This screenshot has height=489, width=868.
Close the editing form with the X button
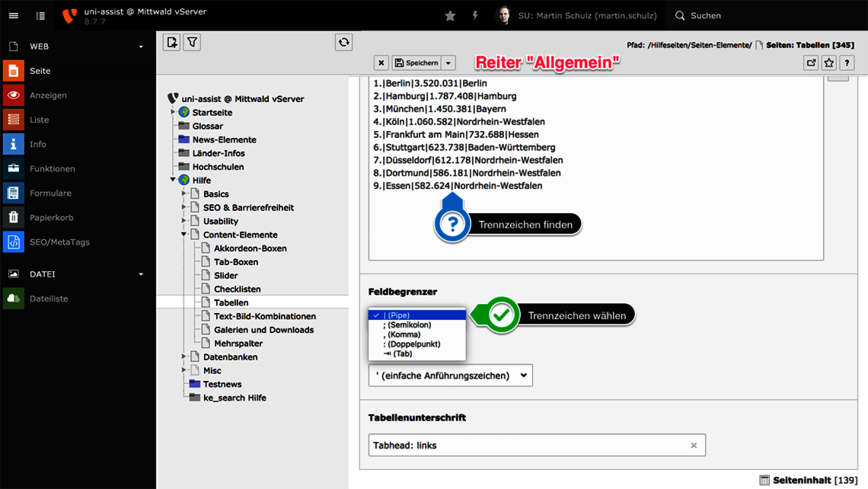[x=381, y=62]
